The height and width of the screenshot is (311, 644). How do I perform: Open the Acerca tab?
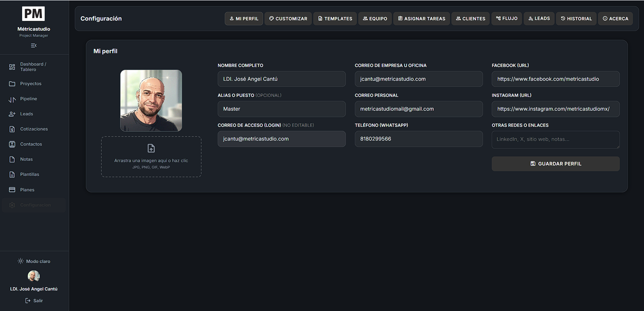[615, 19]
